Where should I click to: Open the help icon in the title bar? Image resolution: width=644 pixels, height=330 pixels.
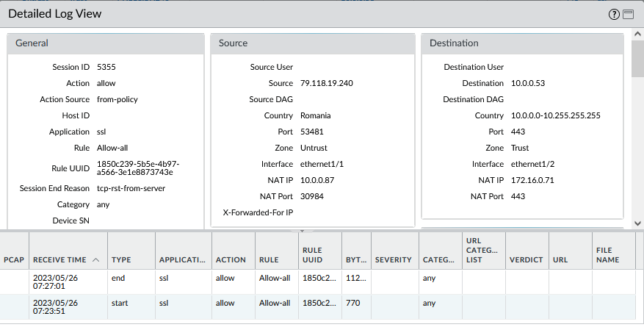pos(614,15)
